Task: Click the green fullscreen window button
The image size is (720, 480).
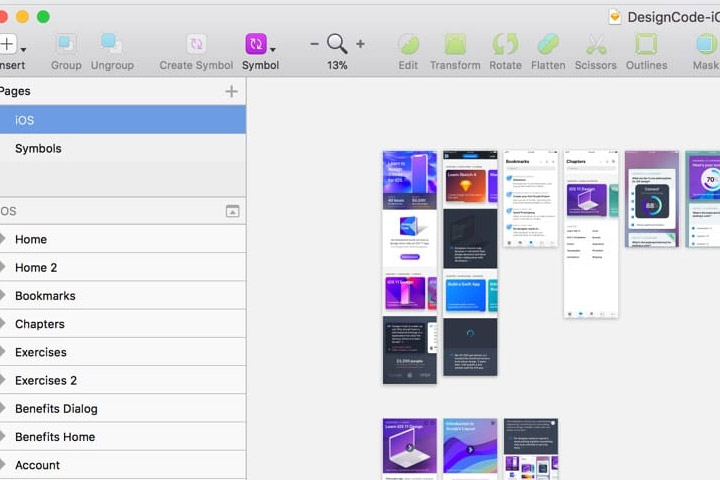Action: [43, 17]
